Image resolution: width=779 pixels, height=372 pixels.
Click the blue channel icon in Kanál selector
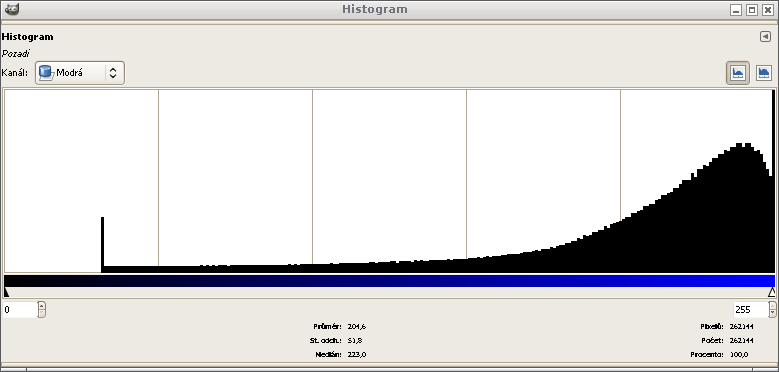(46, 73)
